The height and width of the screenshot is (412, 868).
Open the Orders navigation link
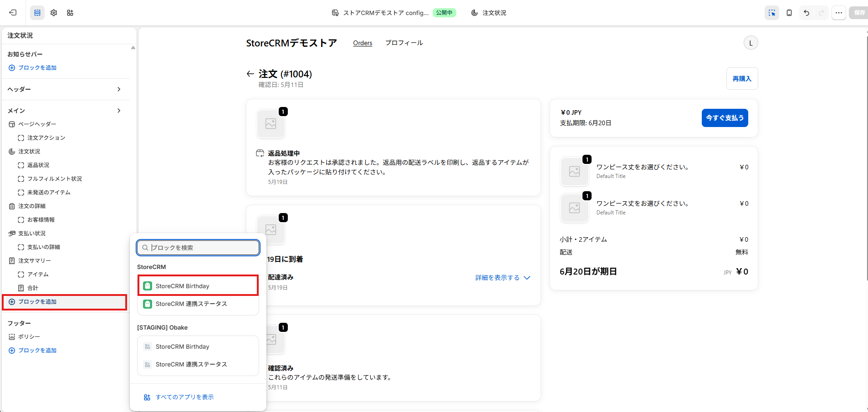coord(363,43)
